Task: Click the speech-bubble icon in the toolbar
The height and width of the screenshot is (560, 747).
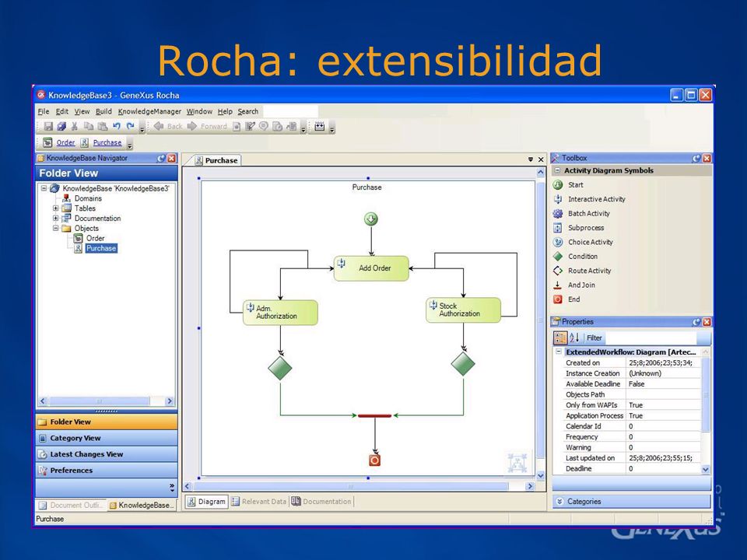Action: [264, 126]
